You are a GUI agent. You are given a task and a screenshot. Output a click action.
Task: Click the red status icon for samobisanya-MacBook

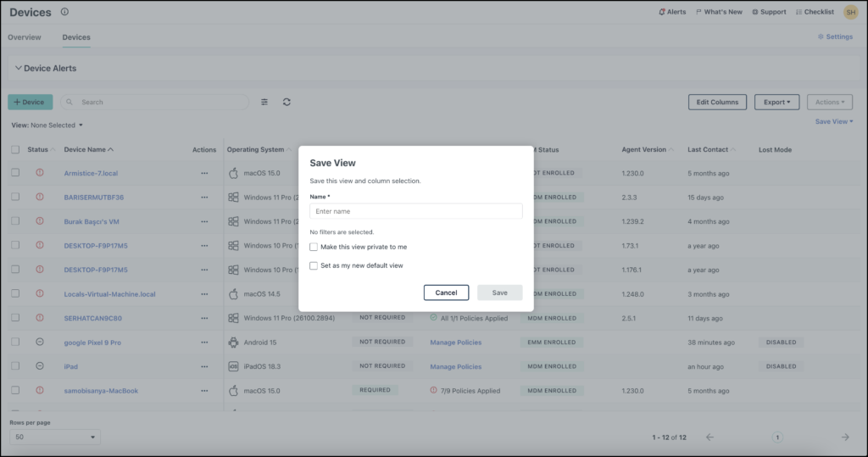(x=39, y=391)
